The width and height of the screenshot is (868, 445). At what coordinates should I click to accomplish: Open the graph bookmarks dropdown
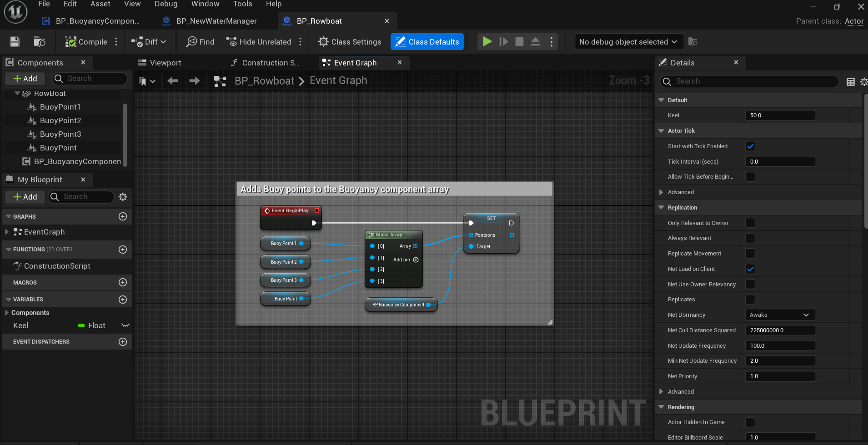[x=147, y=81]
